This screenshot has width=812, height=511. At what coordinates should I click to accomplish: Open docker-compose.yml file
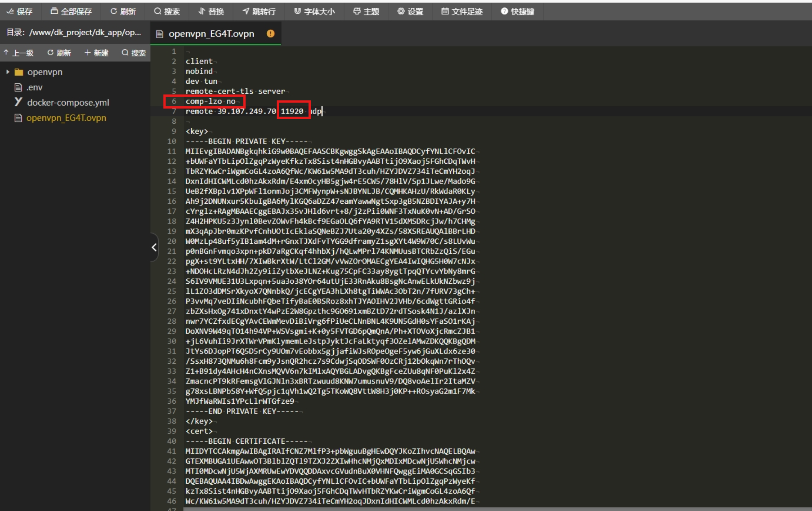pyautogui.click(x=68, y=103)
